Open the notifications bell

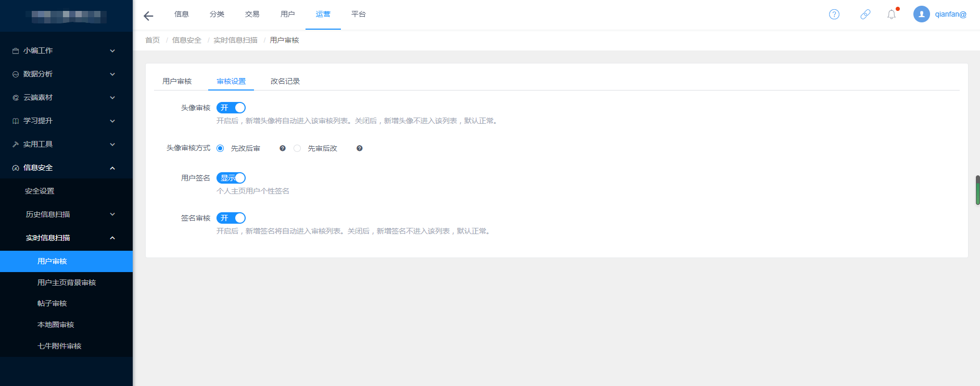point(892,15)
